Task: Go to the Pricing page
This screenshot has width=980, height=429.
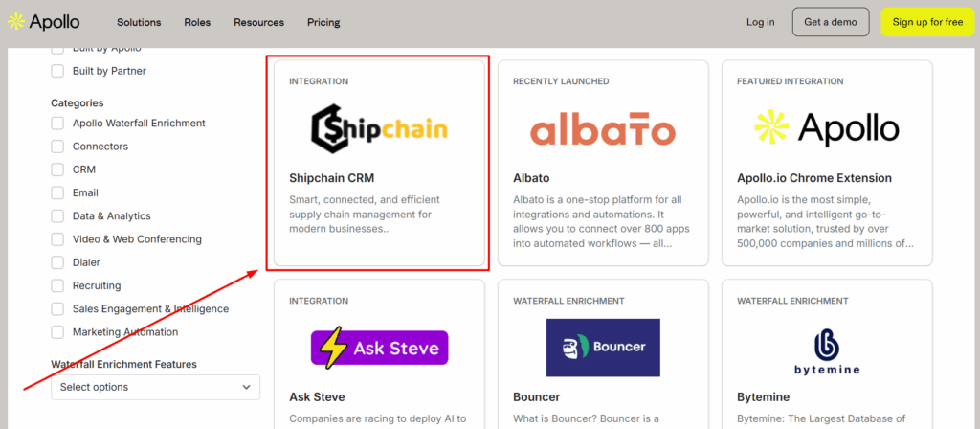Action: click(x=323, y=22)
